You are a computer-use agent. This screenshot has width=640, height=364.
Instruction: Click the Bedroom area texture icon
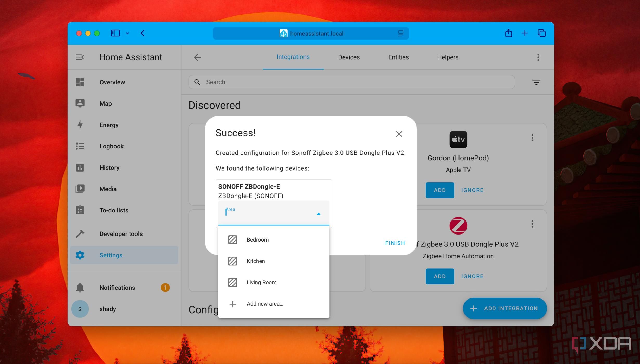click(232, 240)
